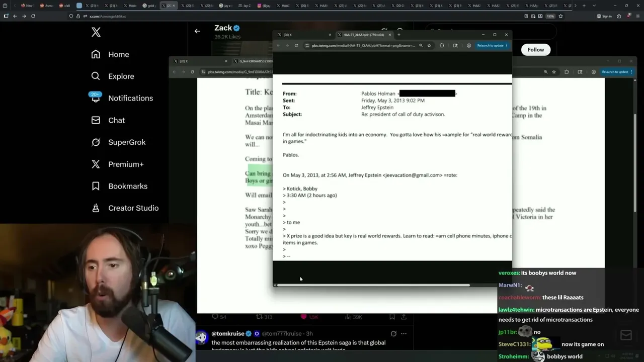Image resolution: width=644 pixels, height=362 pixels.
Task: Open Notifications in the X sidebar
Action: coord(122,98)
